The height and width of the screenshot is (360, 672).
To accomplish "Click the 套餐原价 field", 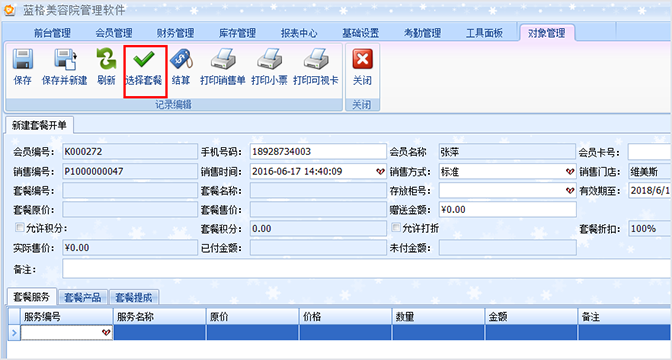I will (130, 210).
